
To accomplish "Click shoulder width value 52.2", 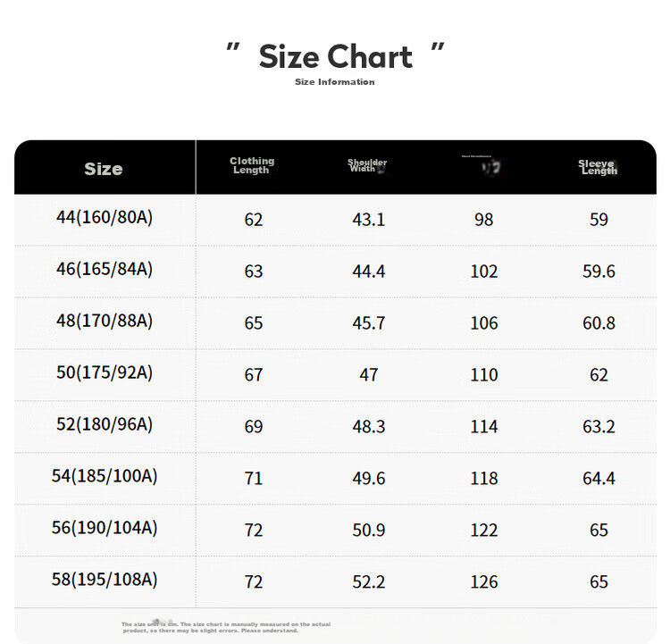I will pyautogui.click(x=368, y=581).
